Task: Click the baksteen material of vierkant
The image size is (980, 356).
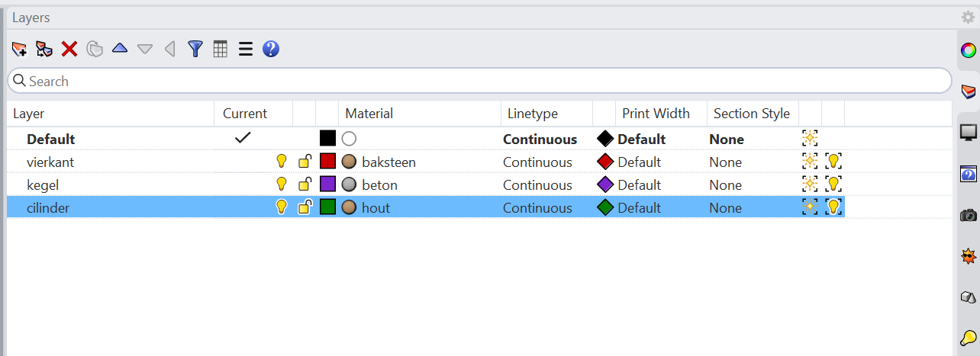Action: coord(388,162)
